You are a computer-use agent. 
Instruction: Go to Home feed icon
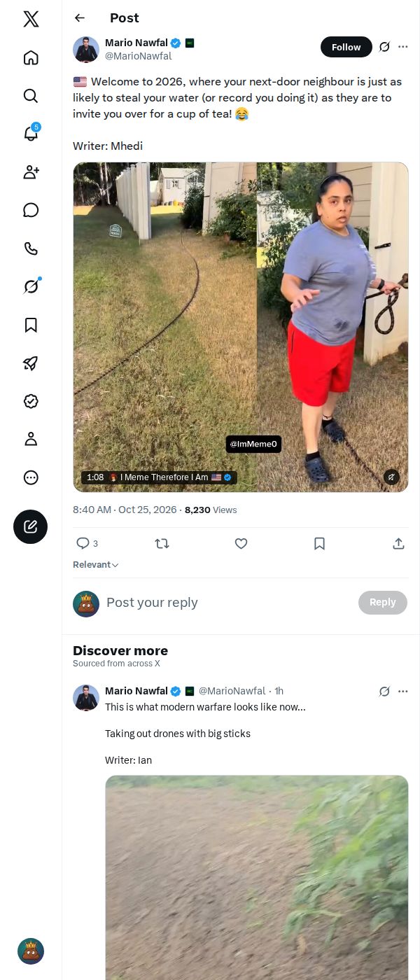(31, 57)
